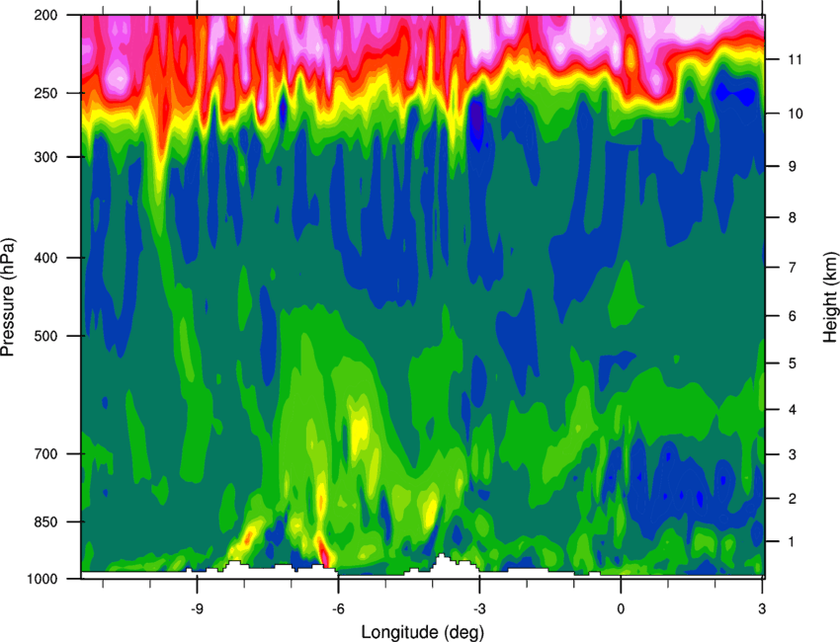This screenshot has width=840, height=642.
Task: Pick the 11 km height label
Action: [795, 59]
